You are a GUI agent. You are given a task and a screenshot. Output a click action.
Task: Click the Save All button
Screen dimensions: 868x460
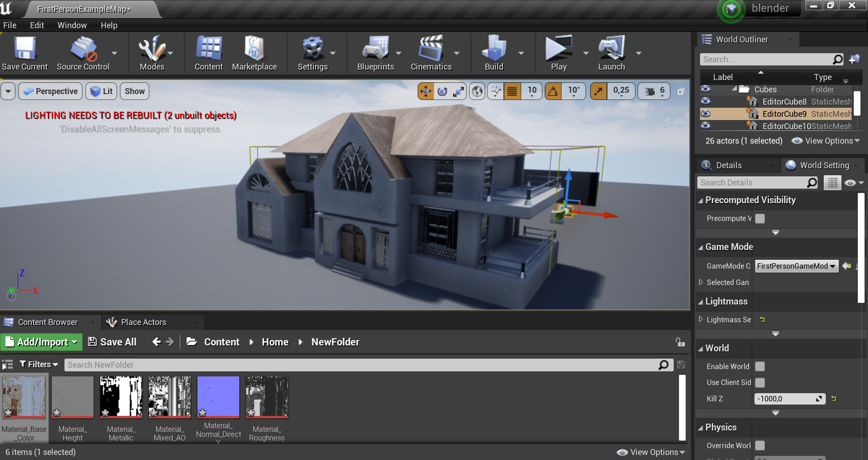(x=112, y=342)
